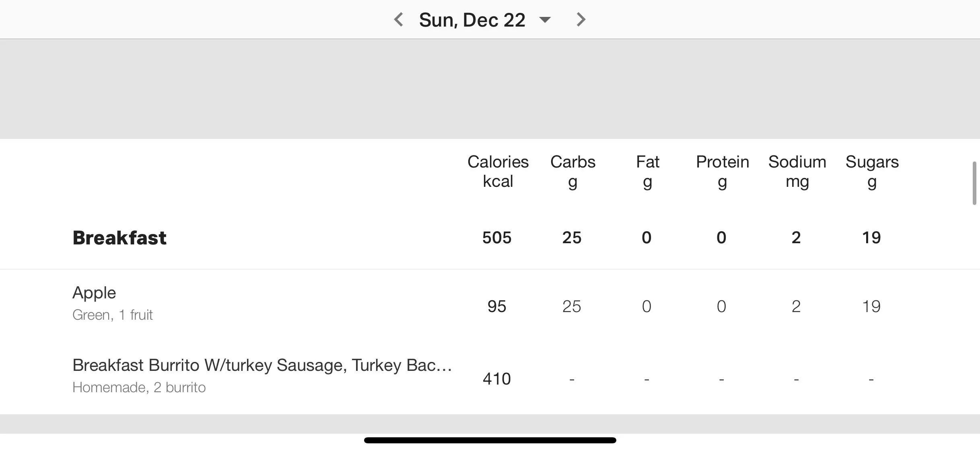Select the Apple calories value 95
Screen dimensions: 980x453
(497, 306)
